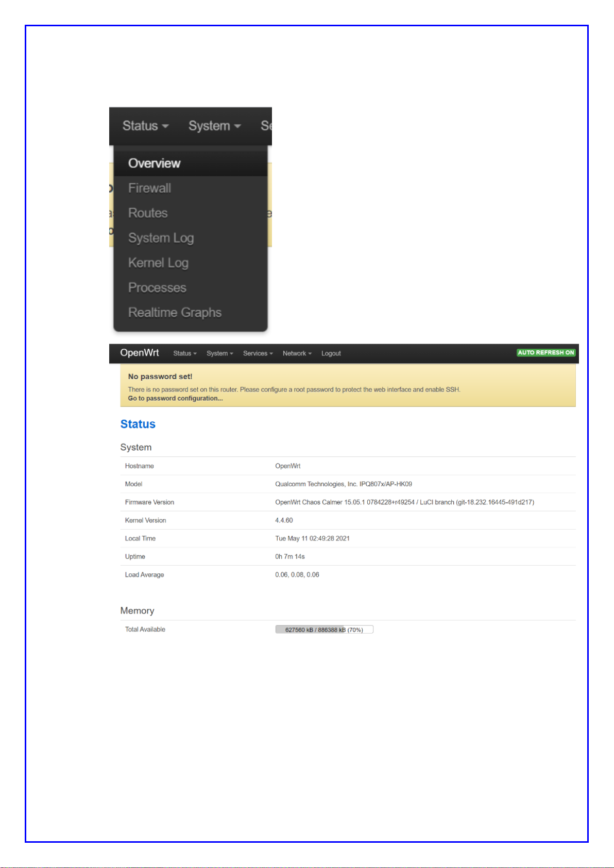
Task: Select the Kernel Version label
Action: pos(145,520)
